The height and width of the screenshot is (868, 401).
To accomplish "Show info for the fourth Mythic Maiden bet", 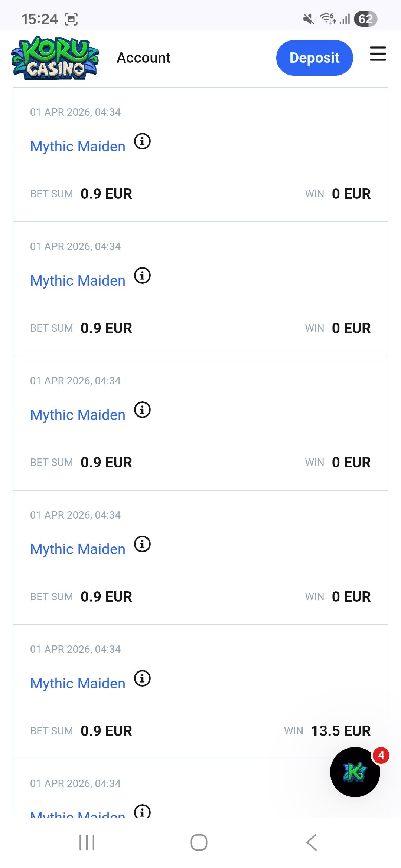I will pyautogui.click(x=142, y=544).
